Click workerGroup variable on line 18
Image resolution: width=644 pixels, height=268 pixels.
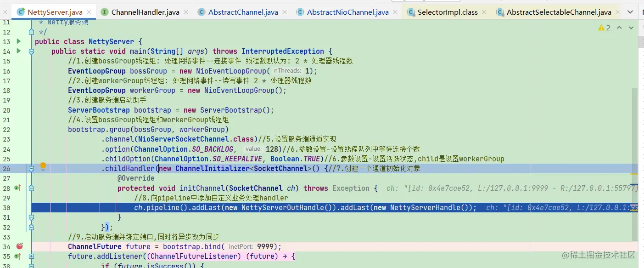tap(152, 90)
